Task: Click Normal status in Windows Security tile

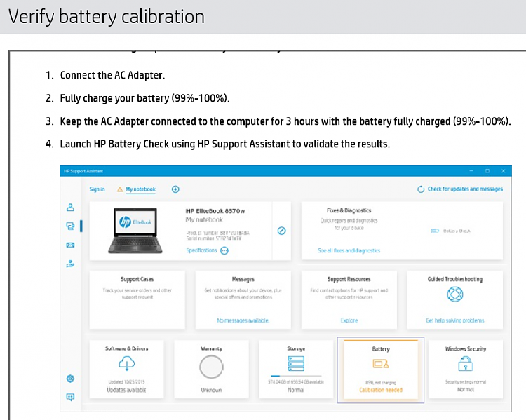Action: [x=465, y=389]
